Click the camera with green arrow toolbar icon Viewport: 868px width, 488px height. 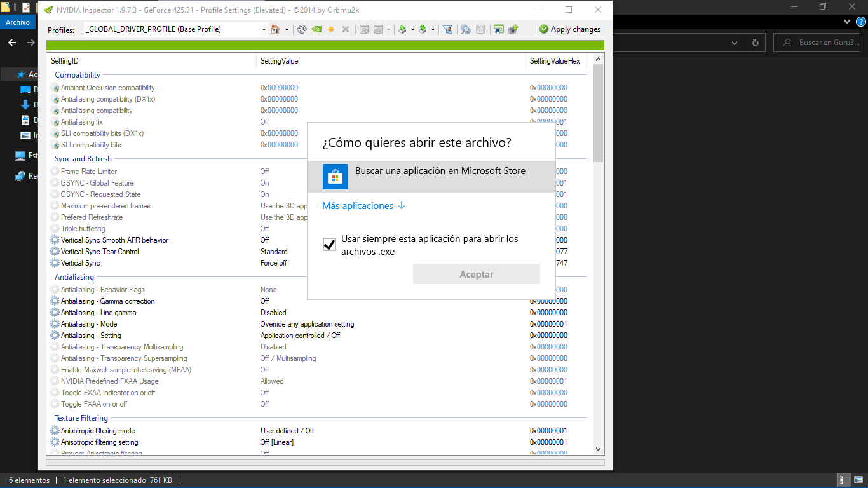[x=513, y=29]
